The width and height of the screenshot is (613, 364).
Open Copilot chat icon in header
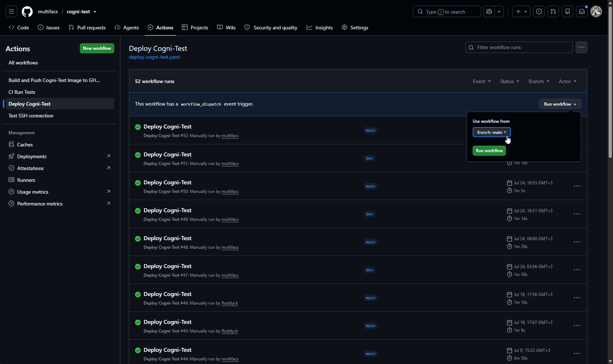click(489, 12)
